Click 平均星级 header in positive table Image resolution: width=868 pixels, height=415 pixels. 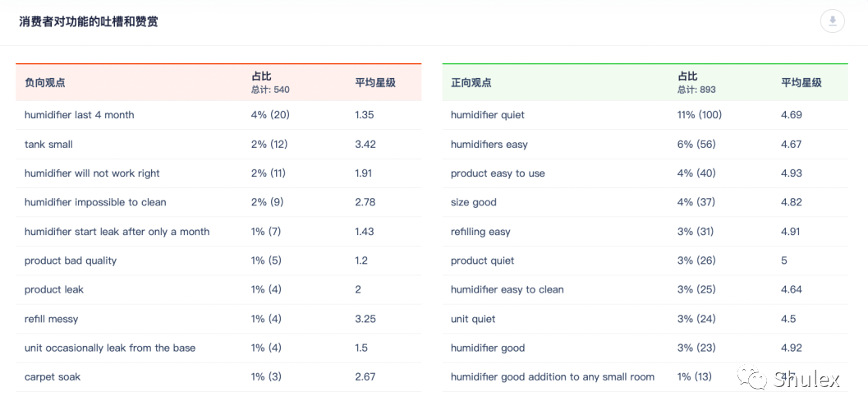[801, 83]
